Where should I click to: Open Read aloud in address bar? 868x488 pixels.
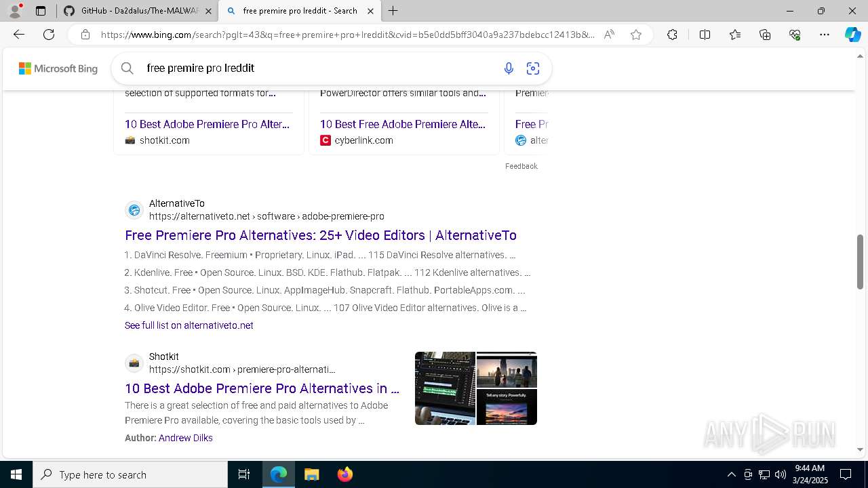[x=609, y=35]
